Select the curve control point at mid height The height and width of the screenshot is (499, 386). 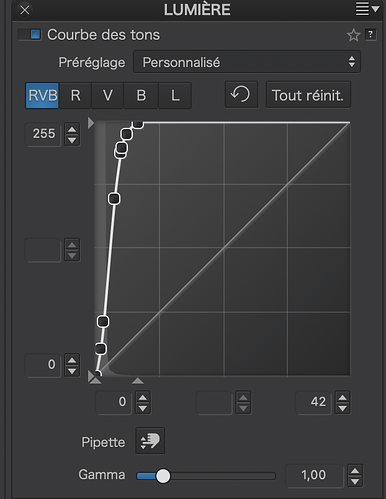114,199
